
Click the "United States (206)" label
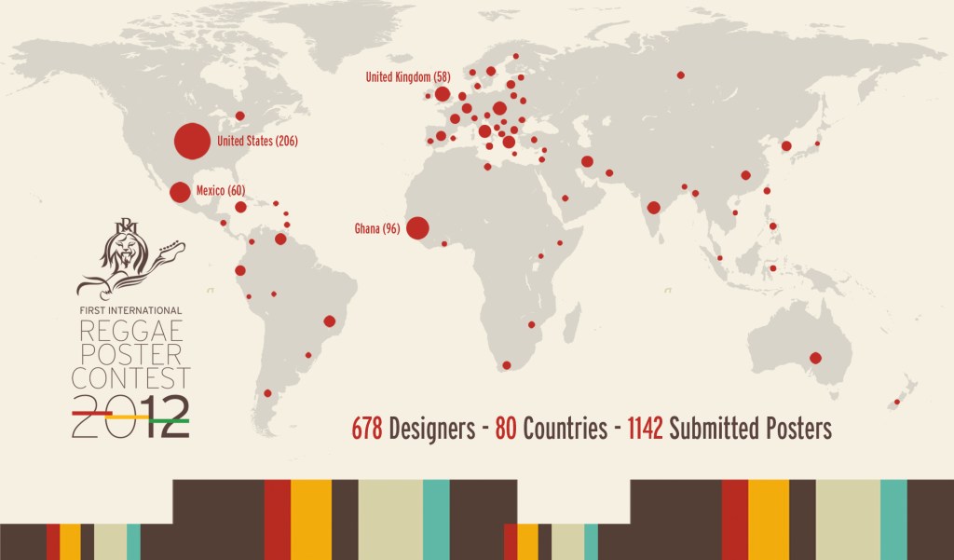pos(257,142)
